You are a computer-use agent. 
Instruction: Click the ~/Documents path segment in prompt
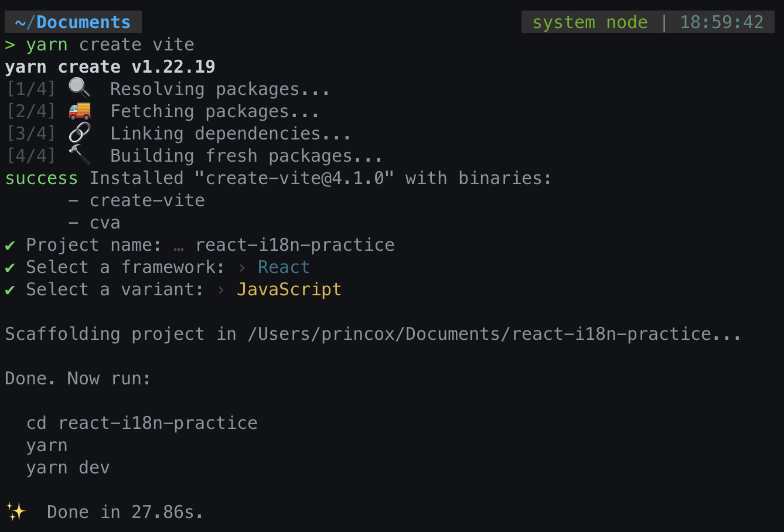click(73, 22)
